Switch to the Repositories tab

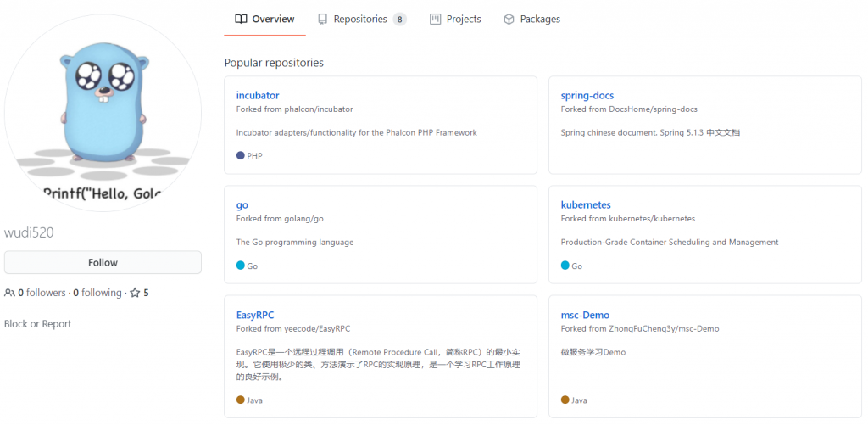[360, 19]
